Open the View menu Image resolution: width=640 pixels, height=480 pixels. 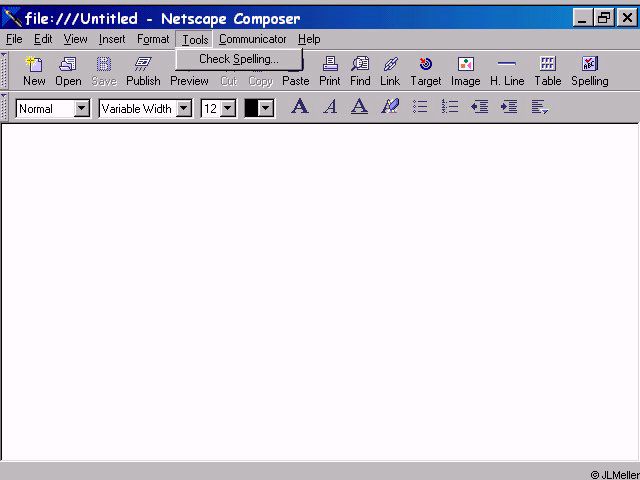76,39
